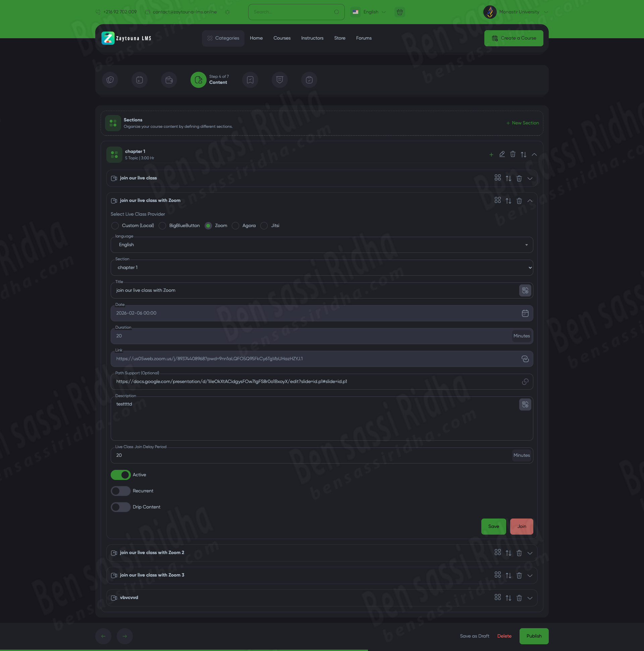644x651 pixels.
Task: Enable the Recurrent toggle
Action: [x=121, y=491]
